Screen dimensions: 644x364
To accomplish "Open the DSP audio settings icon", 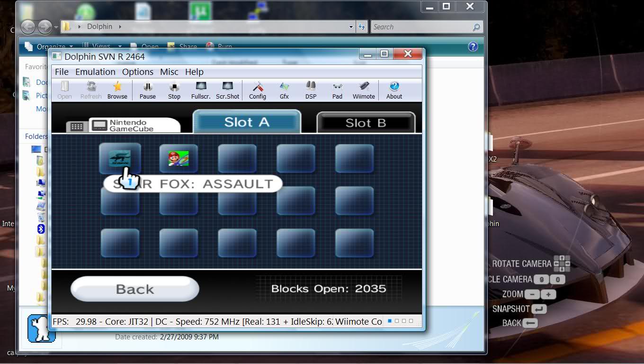I will click(311, 90).
